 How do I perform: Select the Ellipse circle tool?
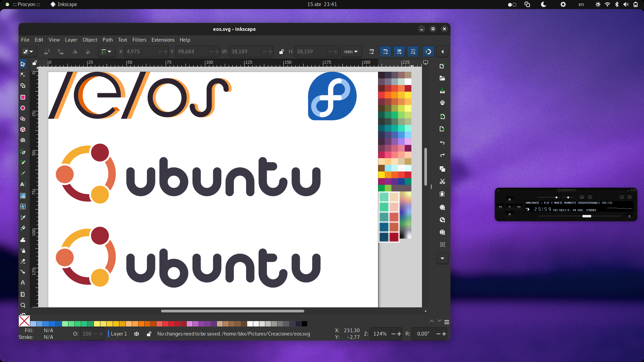pyautogui.click(x=23, y=108)
